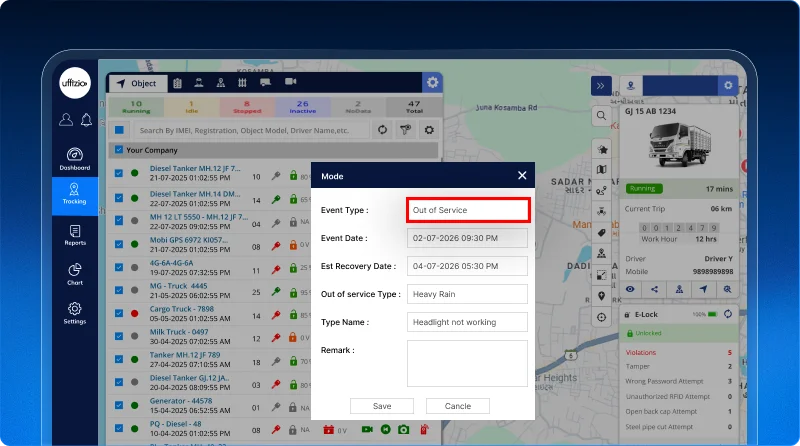Open the Est Recovery Date field
This screenshot has width=800, height=446.
pyautogui.click(x=467, y=266)
